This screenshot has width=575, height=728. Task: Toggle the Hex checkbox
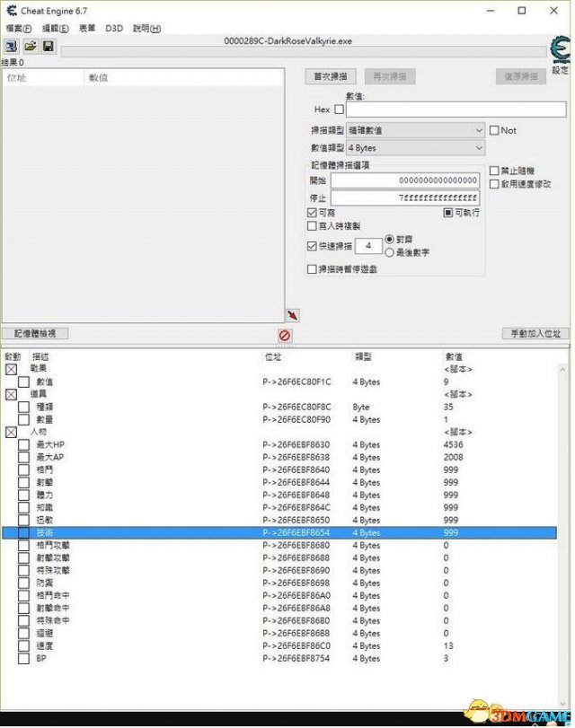tap(340, 110)
